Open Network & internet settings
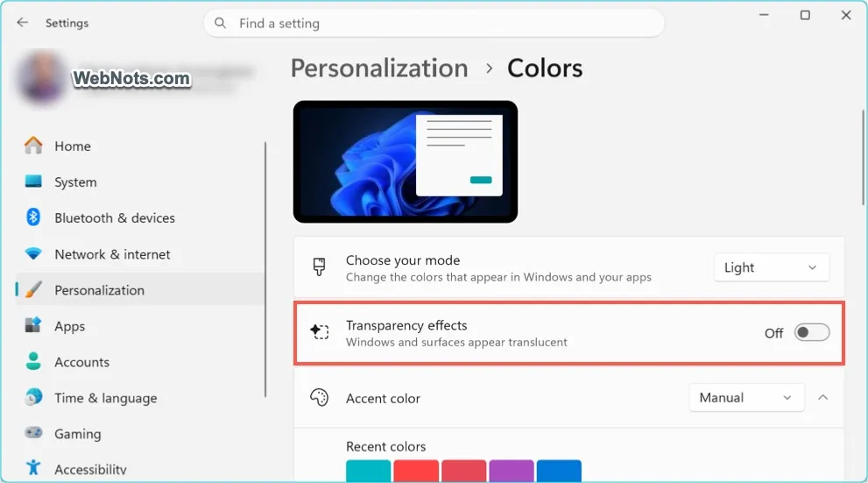868x483 pixels. [x=140, y=253]
